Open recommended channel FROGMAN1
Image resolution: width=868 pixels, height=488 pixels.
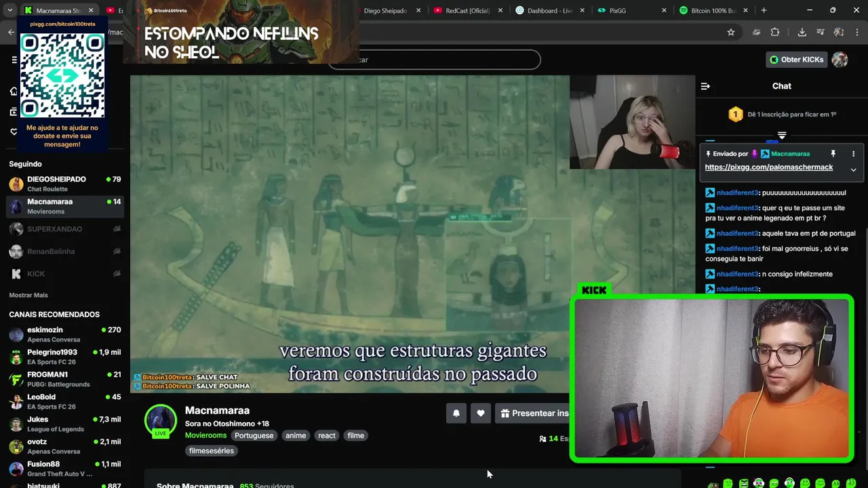coord(64,379)
